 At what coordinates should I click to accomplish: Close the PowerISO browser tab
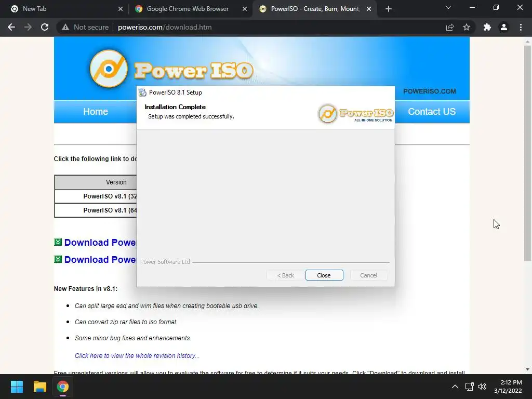(369, 9)
